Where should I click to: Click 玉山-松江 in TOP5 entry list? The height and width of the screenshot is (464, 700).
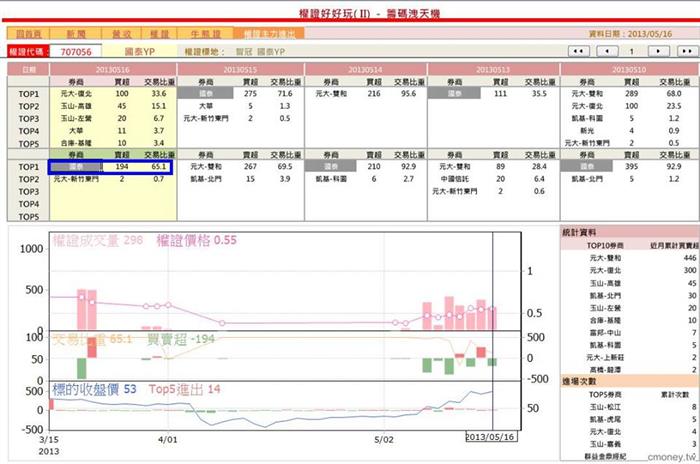(x=605, y=407)
